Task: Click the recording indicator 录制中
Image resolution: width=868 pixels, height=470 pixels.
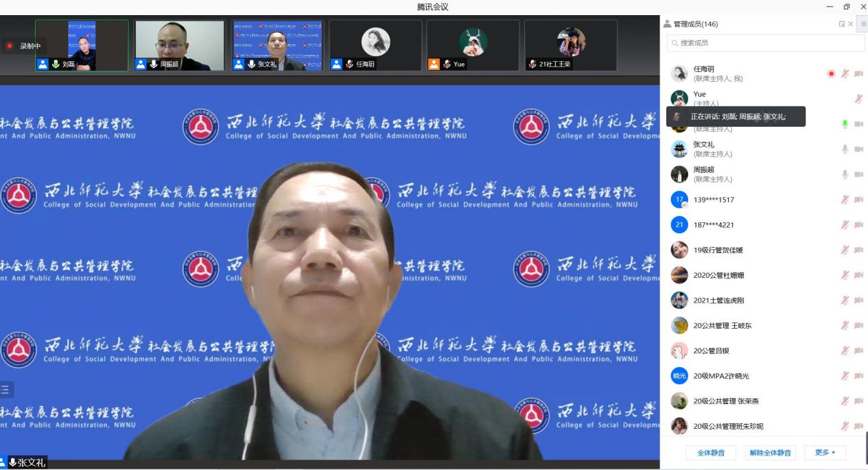Action: pyautogui.click(x=24, y=46)
